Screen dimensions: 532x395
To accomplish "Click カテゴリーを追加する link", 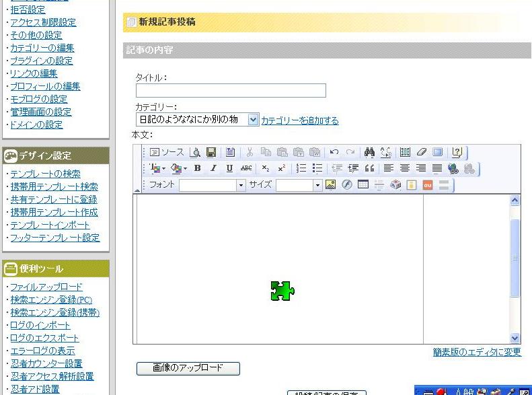I will coord(300,120).
